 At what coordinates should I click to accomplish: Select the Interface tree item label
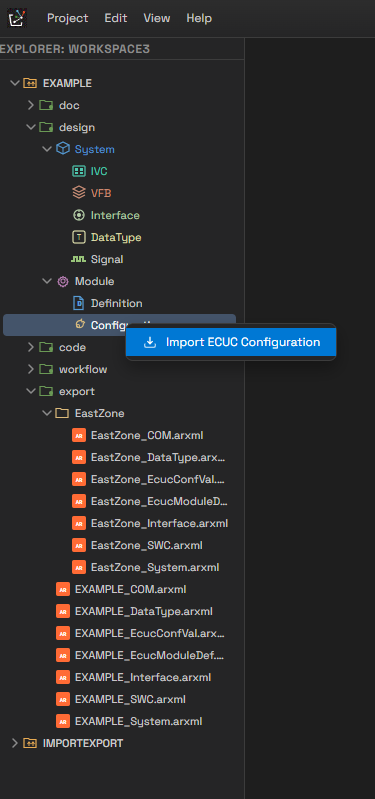pyautogui.click(x=115, y=215)
